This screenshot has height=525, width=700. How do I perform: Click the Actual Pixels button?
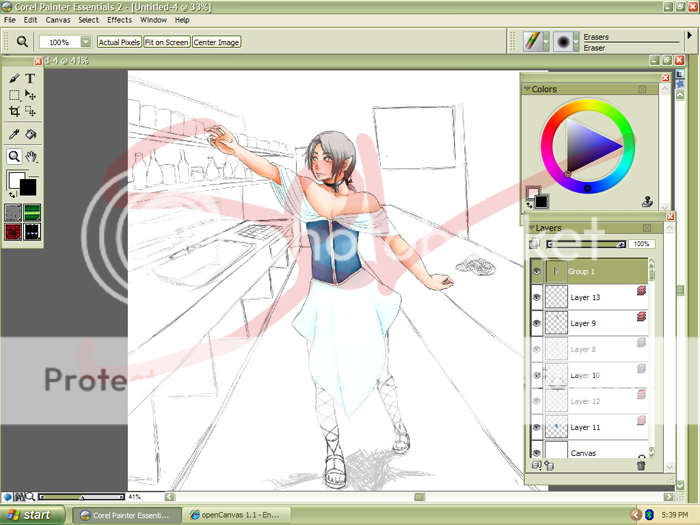tap(119, 42)
